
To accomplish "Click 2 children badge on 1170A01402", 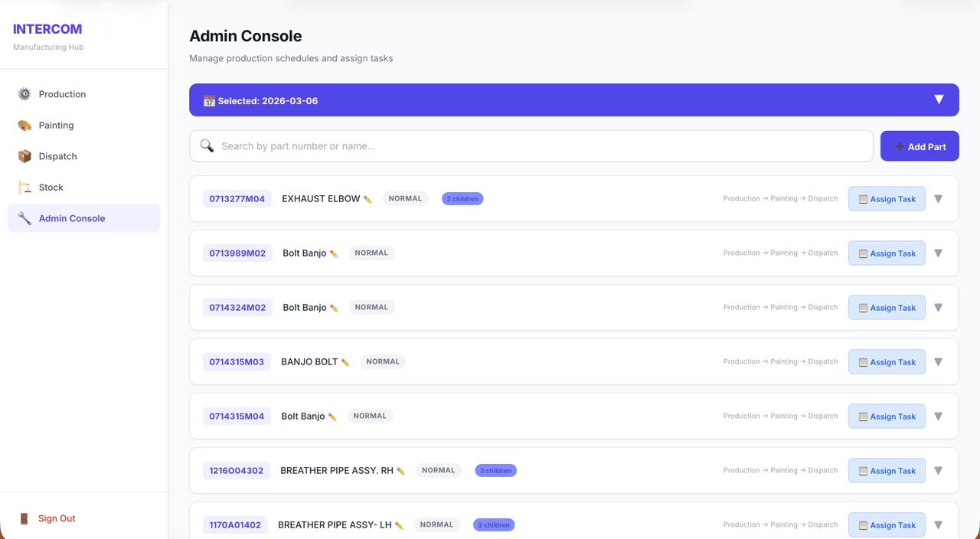I will [x=494, y=525].
